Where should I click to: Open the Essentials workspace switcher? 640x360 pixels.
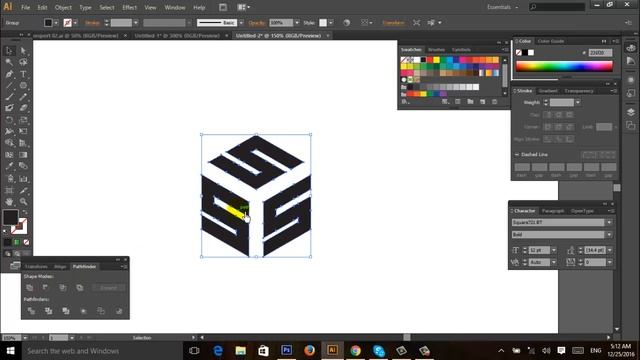click(502, 7)
